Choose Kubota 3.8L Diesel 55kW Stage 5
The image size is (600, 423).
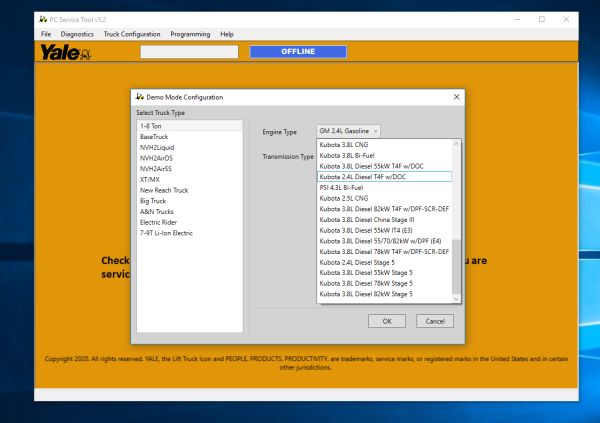(385, 273)
